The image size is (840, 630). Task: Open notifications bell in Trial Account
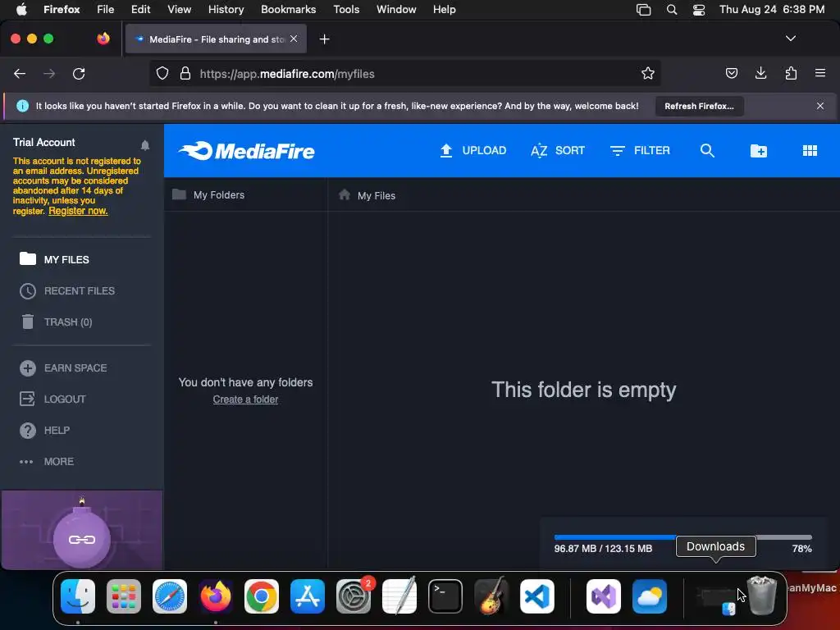point(144,144)
